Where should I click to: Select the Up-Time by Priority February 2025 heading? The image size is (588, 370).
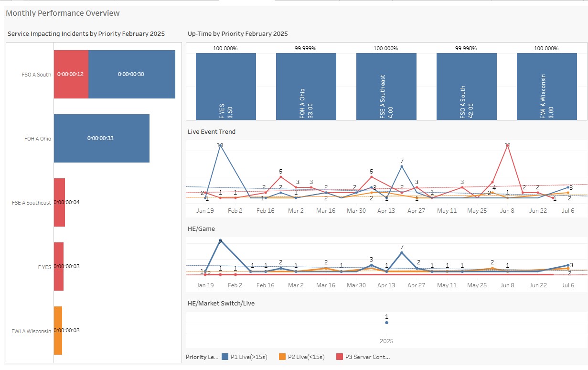237,33
